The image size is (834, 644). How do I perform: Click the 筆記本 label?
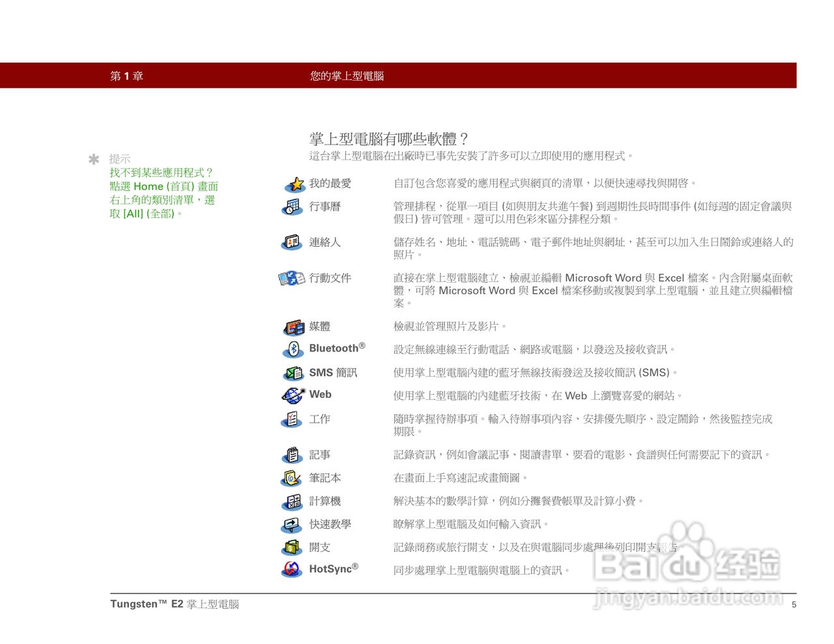(324, 478)
